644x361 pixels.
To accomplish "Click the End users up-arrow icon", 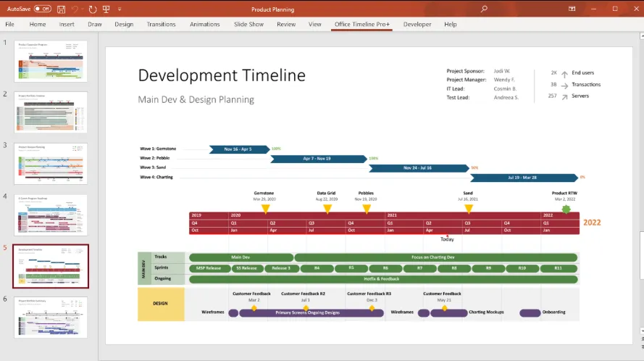I will point(565,74).
